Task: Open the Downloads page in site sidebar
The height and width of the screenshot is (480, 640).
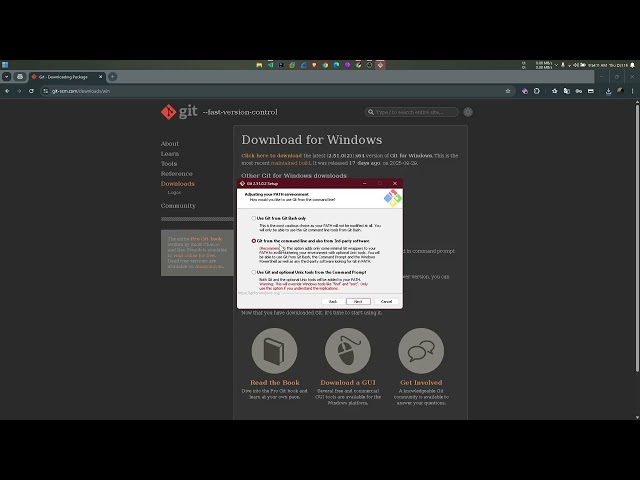Action: [x=178, y=184]
